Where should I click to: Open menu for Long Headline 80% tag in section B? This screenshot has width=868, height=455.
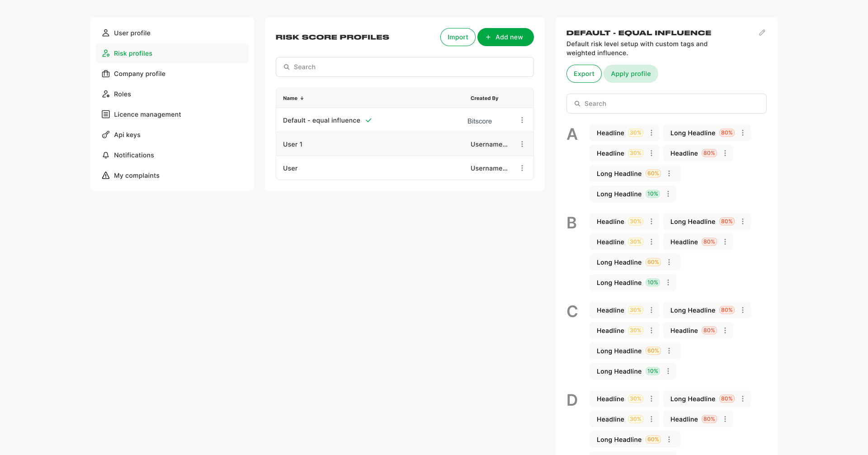[743, 222]
